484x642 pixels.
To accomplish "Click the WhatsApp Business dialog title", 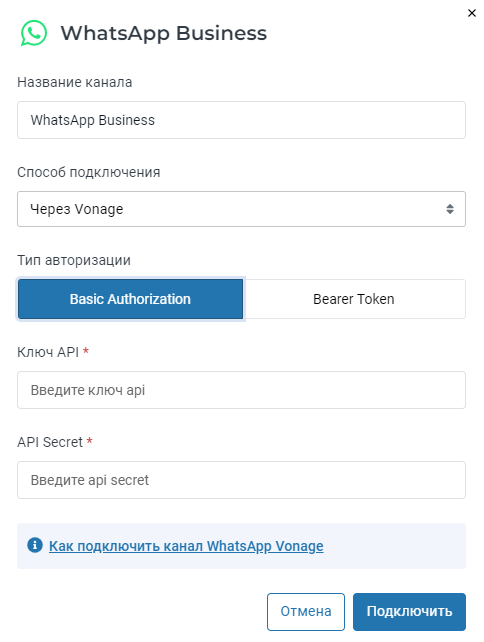I will coord(164,34).
